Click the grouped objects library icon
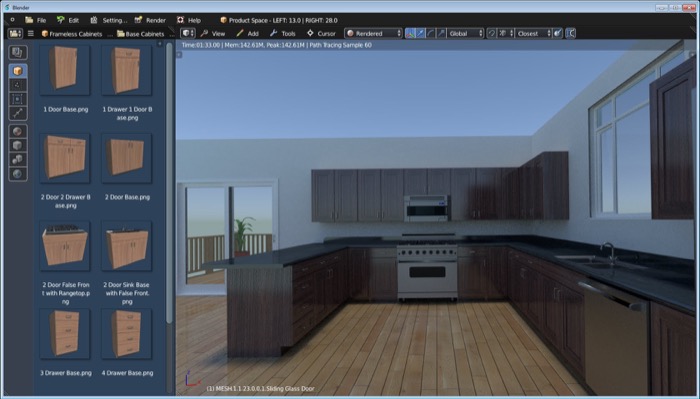The height and width of the screenshot is (399, 700). (18, 160)
